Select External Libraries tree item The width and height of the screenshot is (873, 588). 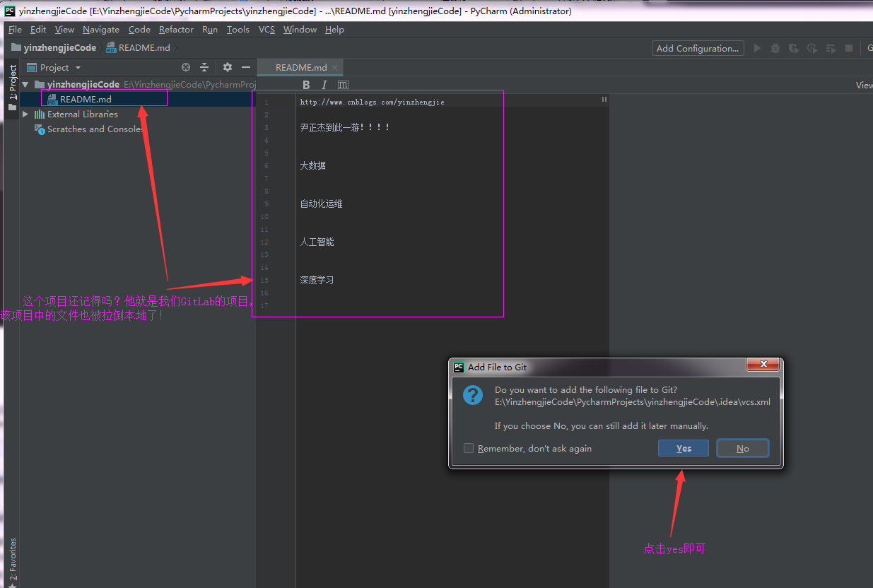coord(83,114)
